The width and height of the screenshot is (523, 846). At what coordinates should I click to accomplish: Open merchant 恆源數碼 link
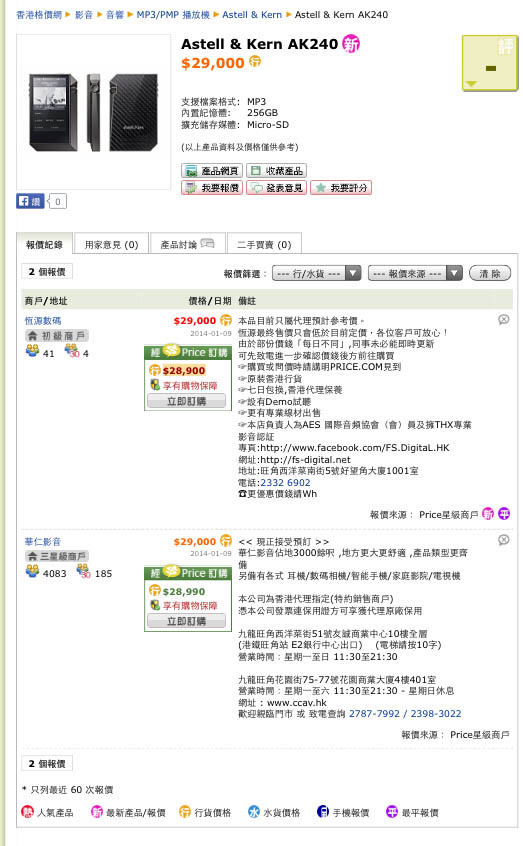click(43, 321)
